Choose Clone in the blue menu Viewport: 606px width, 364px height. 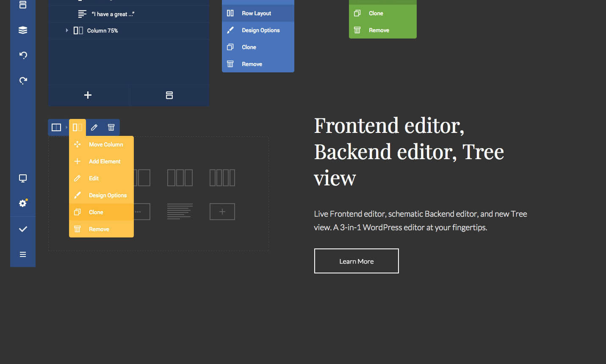pos(258,47)
